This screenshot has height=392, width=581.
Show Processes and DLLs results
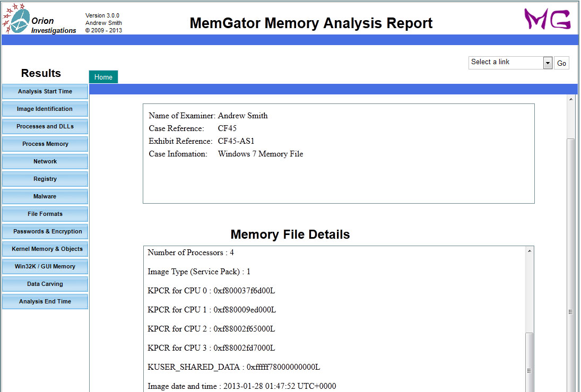(45, 126)
